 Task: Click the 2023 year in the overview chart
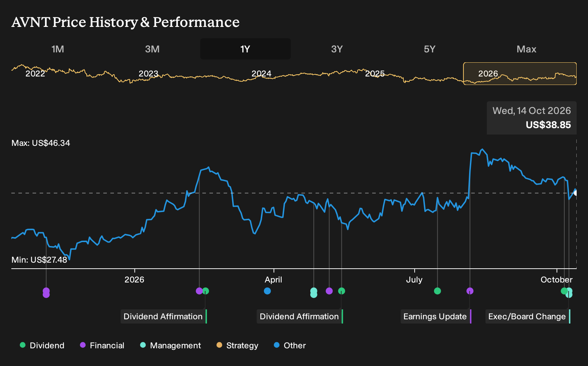click(148, 74)
